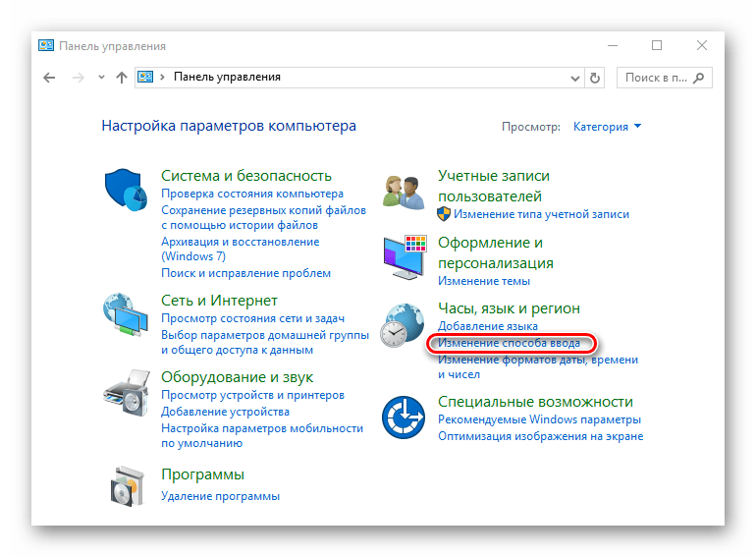756x557 pixels.
Task: Open Выбор параметров домашней группы link
Action: point(265,343)
